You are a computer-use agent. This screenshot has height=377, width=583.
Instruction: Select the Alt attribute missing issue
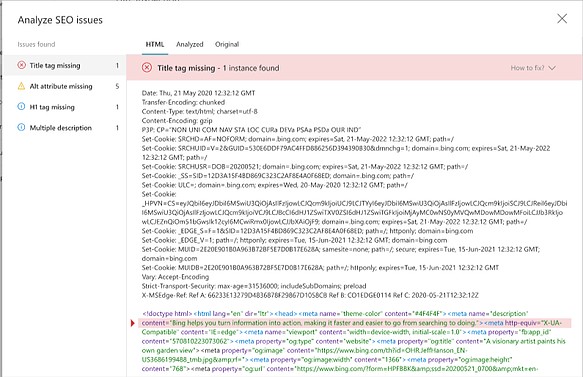click(x=65, y=86)
